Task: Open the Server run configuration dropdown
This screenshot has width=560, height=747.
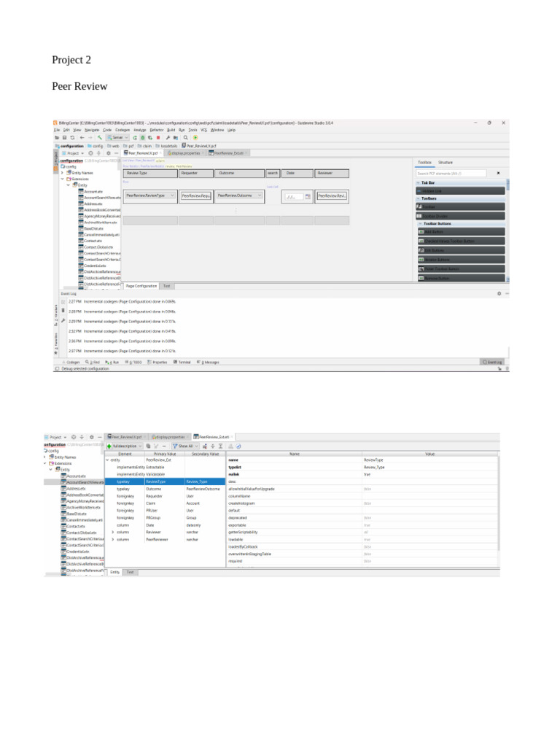Action: point(117,138)
